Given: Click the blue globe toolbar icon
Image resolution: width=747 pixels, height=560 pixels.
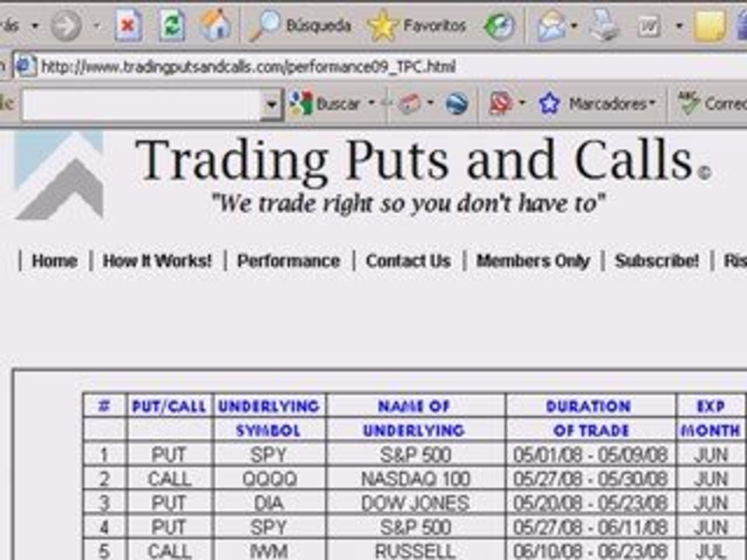Looking at the screenshot, I should (457, 103).
